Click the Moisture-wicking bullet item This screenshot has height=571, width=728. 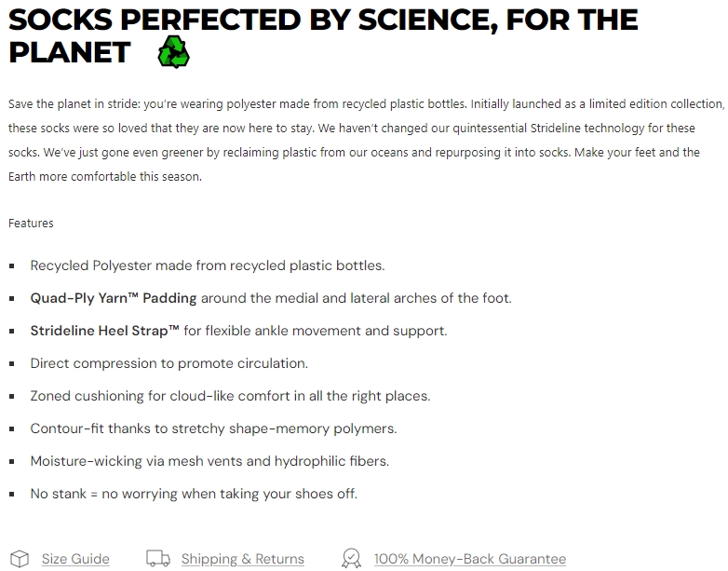[209, 461]
